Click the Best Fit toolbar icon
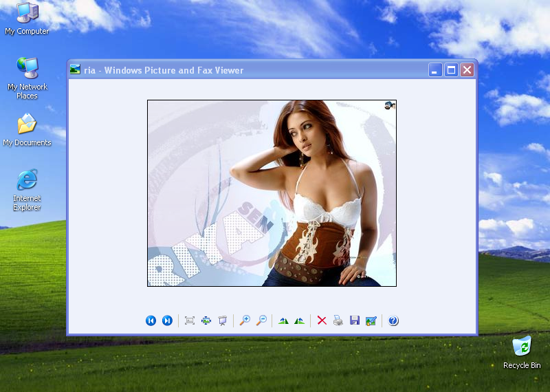 pos(189,320)
